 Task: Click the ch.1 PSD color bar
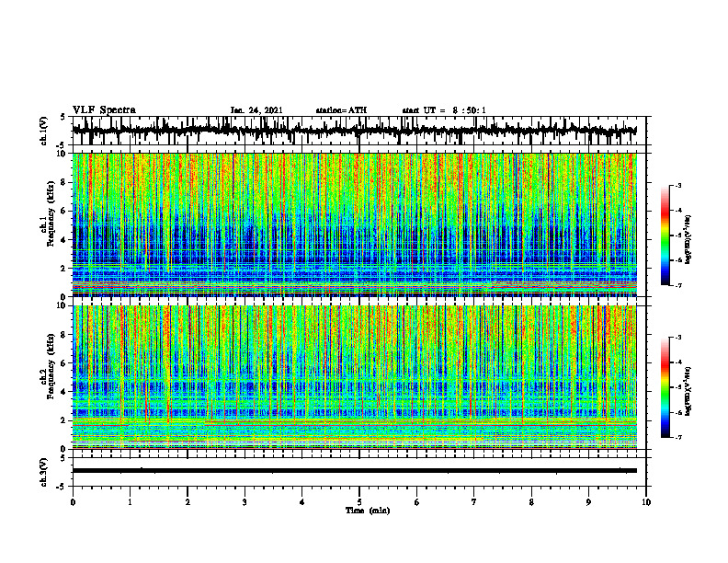665,236
